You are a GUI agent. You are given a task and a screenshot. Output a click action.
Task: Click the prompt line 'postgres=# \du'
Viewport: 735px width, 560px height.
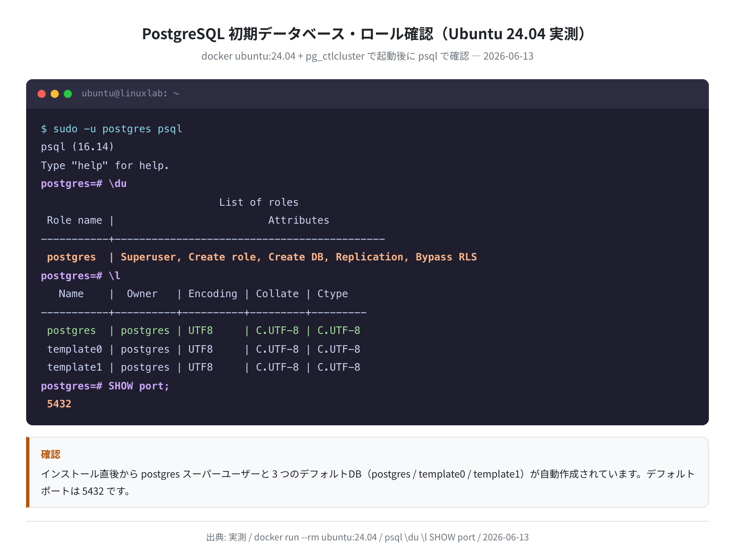click(84, 184)
